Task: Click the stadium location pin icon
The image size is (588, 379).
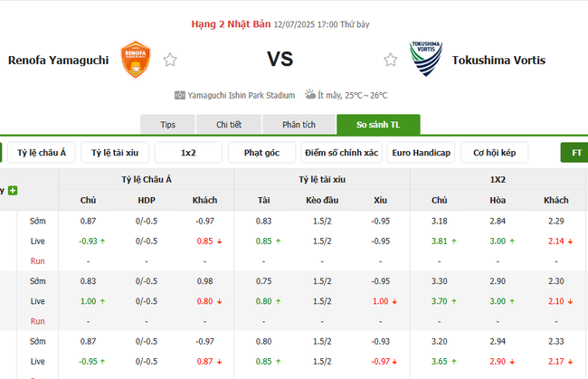Action: click(x=180, y=94)
